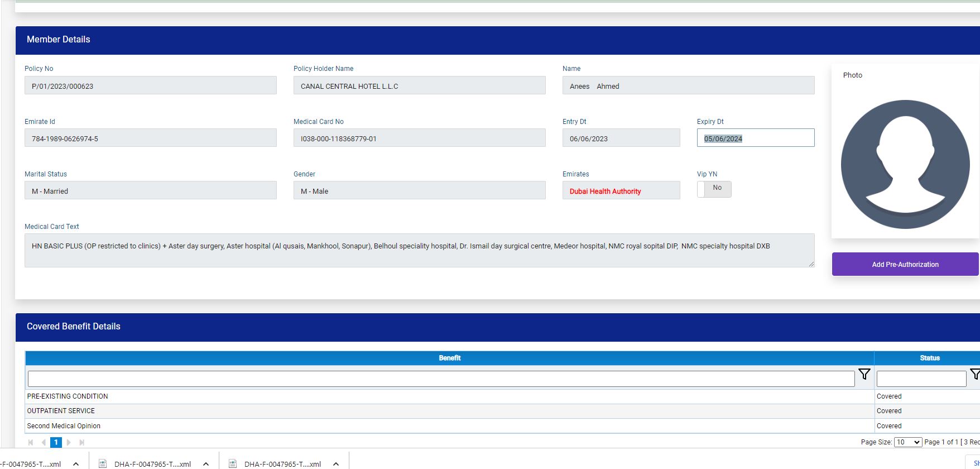The image size is (980, 469).
Task: Click the Expiry Dt field
Action: point(756,138)
